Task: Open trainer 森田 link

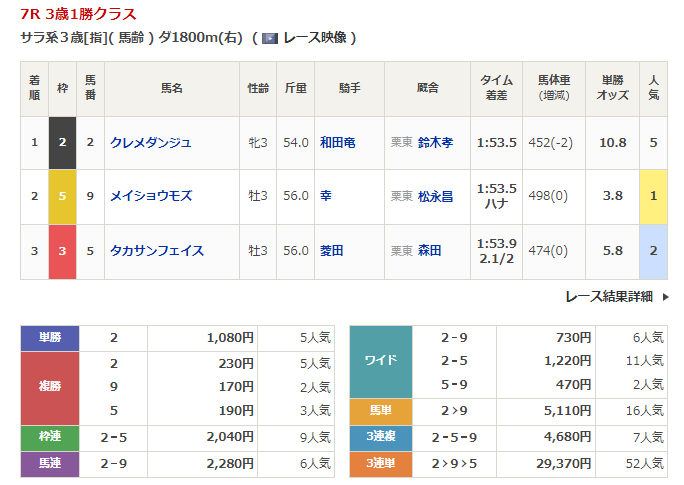Action: click(x=430, y=251)
